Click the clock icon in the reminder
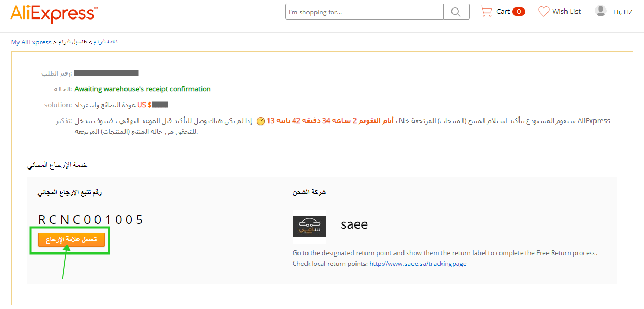This screenshot has width=644, height=309. pos(261,121)
